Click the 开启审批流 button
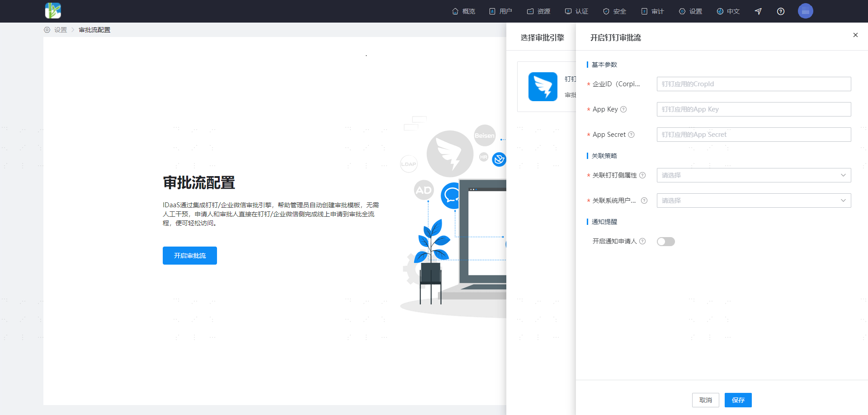The image size is (868, 415). coord(190,256)
